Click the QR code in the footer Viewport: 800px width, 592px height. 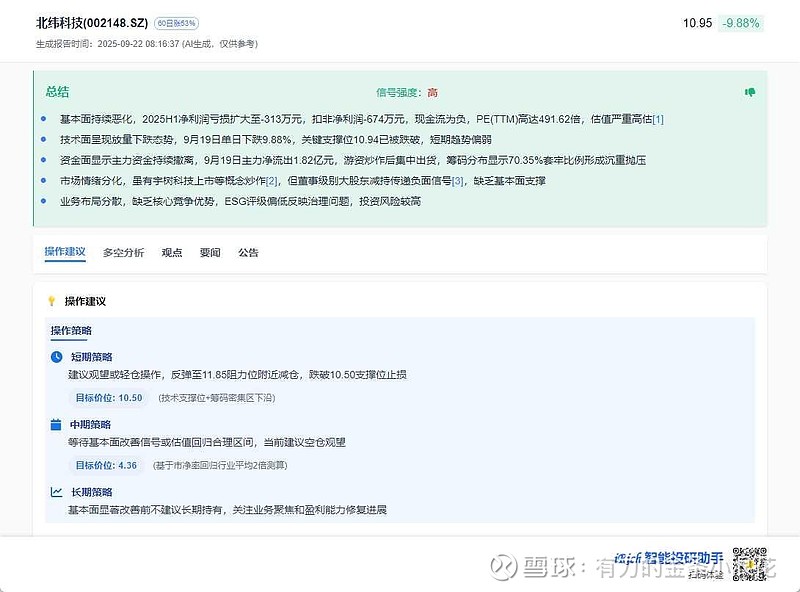[x=753, y=565]
